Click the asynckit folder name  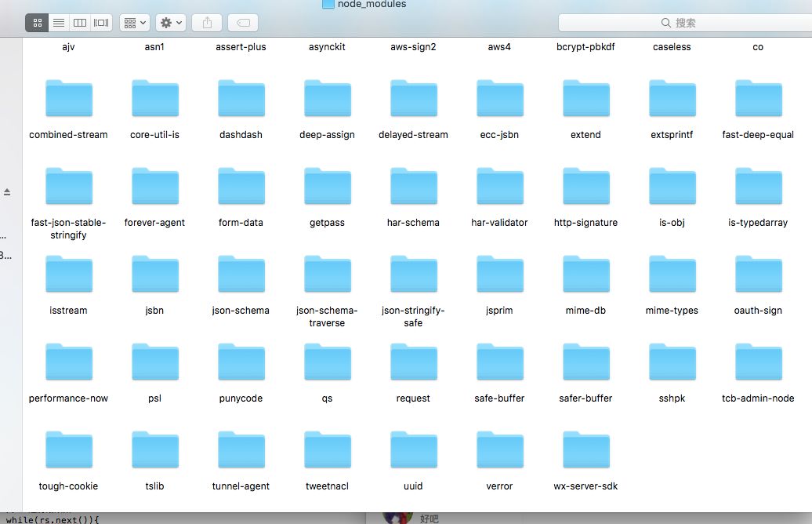tap(327, 47)
